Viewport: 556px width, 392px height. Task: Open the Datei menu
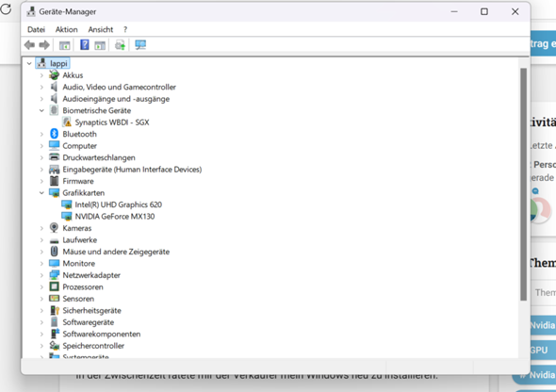tap(36, 29)
